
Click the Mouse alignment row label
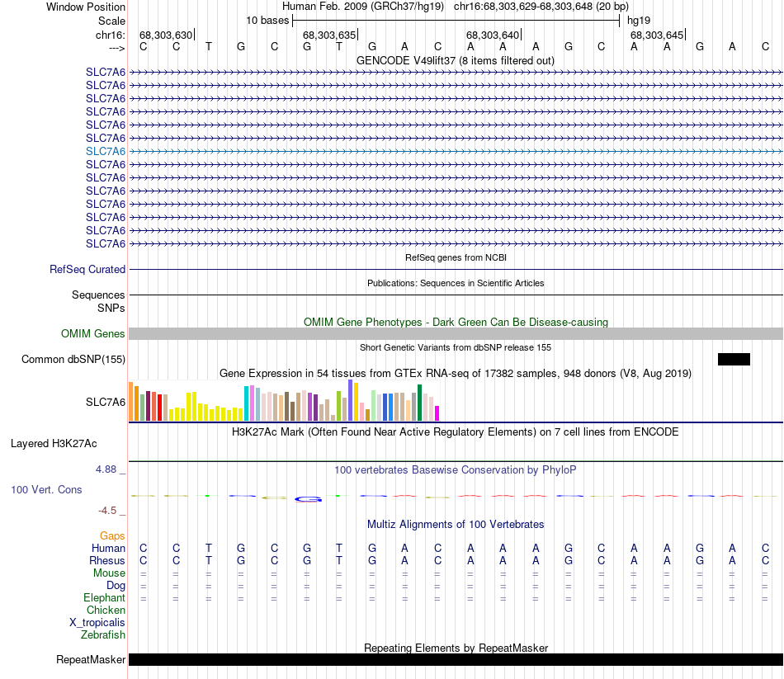109,573
